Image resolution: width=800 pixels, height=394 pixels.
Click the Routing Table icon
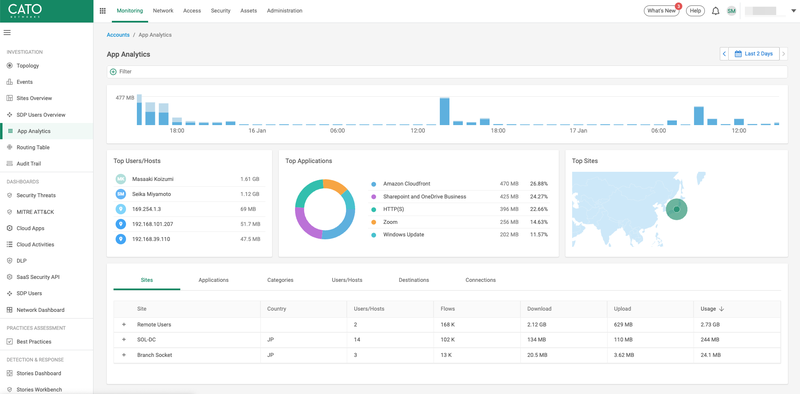(x=10, y=147)
